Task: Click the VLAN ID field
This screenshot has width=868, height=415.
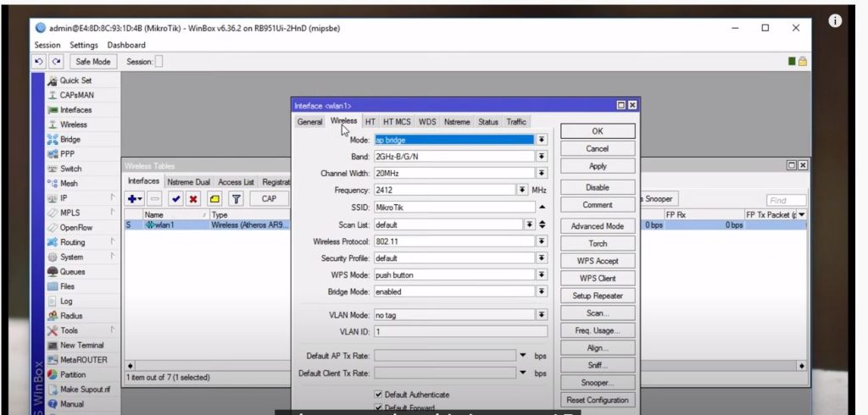Action: 460,331
